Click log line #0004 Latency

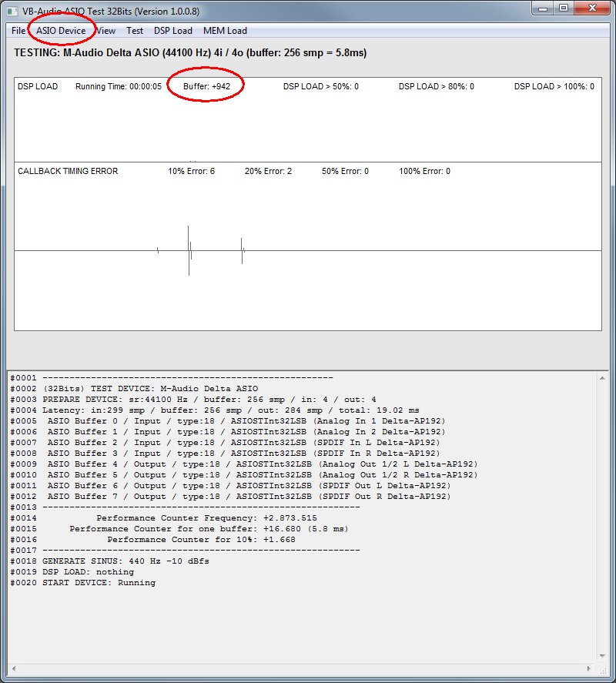tap(215, 410)
